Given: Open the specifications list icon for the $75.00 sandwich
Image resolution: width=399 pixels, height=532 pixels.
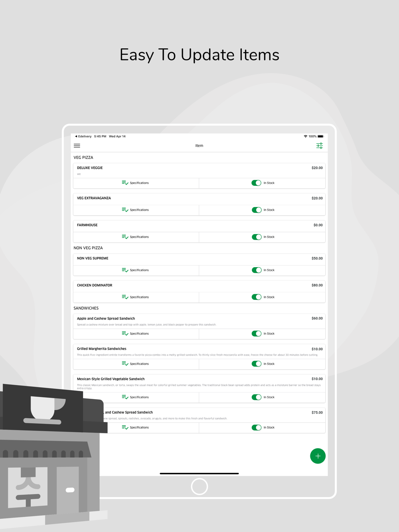Looking at the screenshot, I should pyautogui.click(x=125, y=428).
